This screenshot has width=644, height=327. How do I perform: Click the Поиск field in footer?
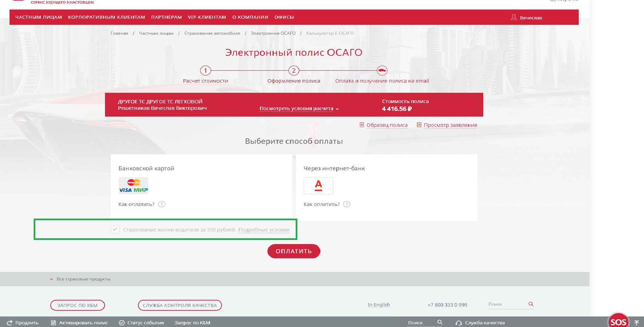coord(506,304)
